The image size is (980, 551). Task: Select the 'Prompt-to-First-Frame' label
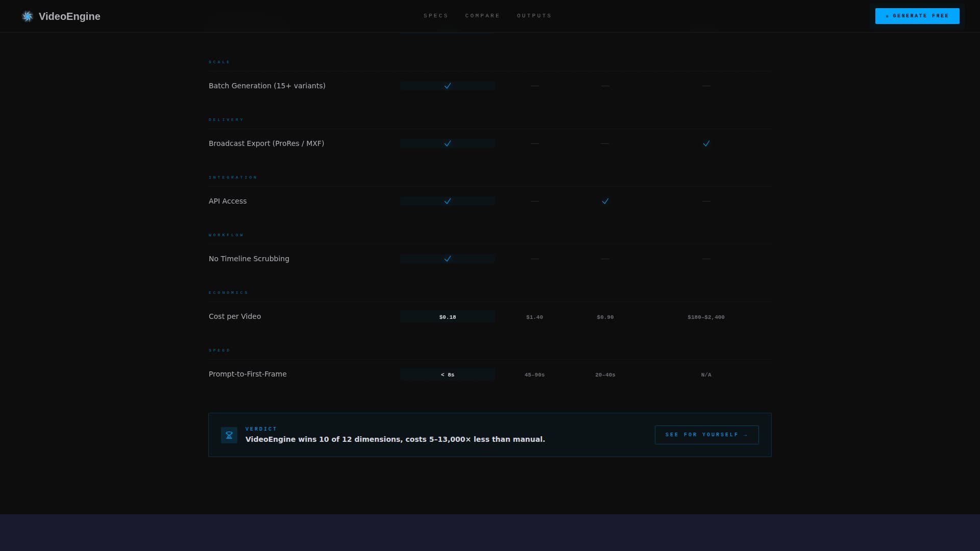click(248, 374)
